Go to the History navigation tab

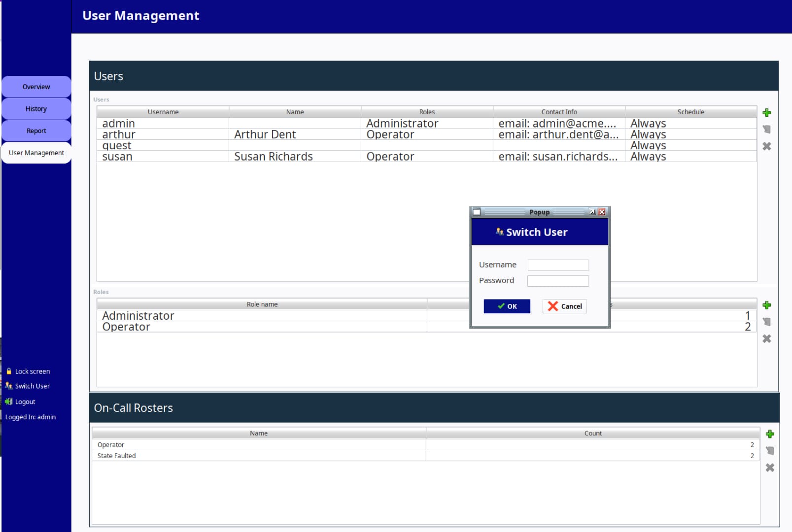[36, 109]
